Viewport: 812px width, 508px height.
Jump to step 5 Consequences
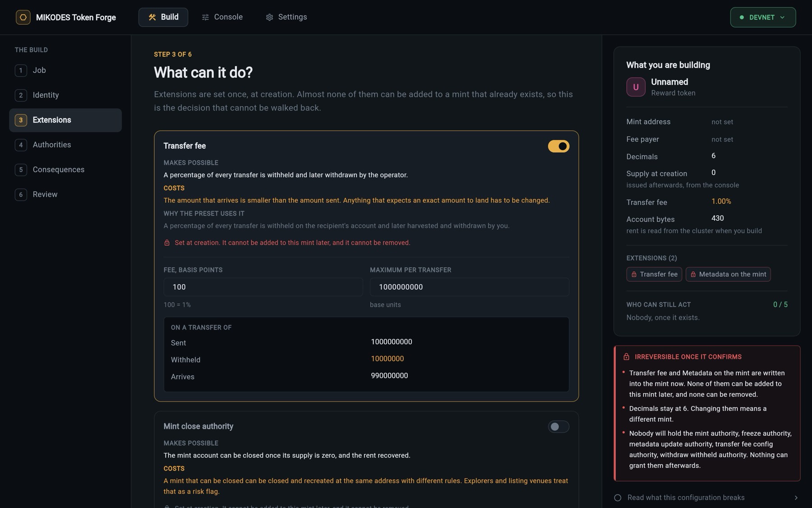(65, 170)
